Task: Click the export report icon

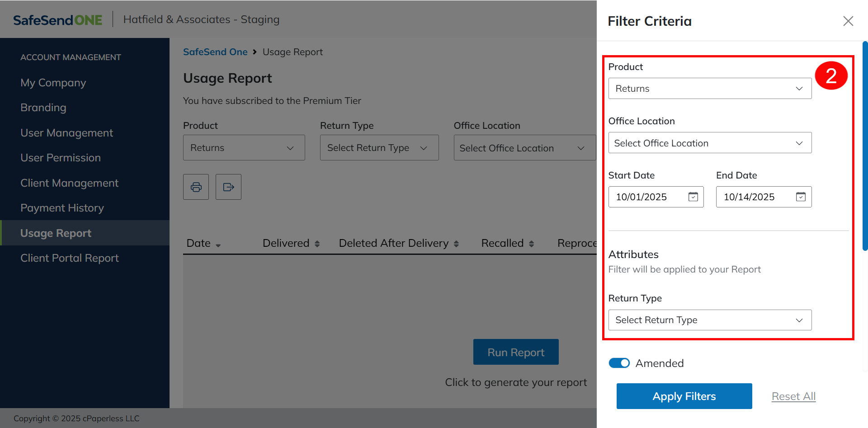Action: [228, 187]
